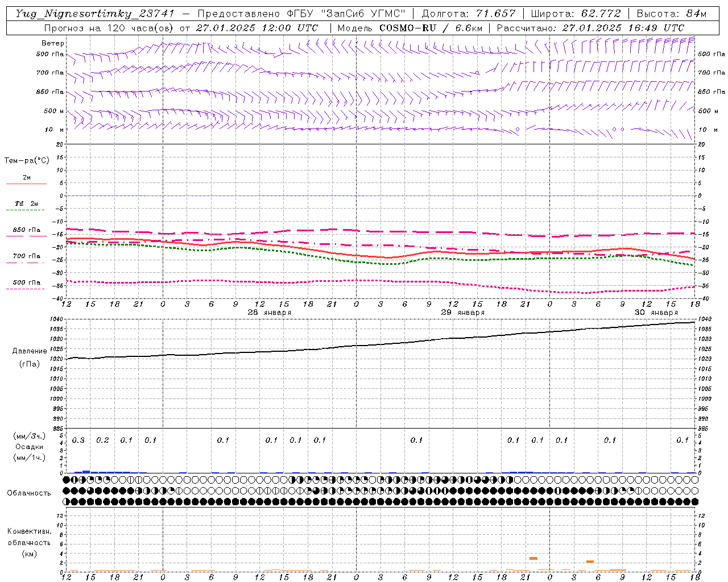Click the Облачность cloud cover label
The image size is (728, 582).
(x=29, y=493)
